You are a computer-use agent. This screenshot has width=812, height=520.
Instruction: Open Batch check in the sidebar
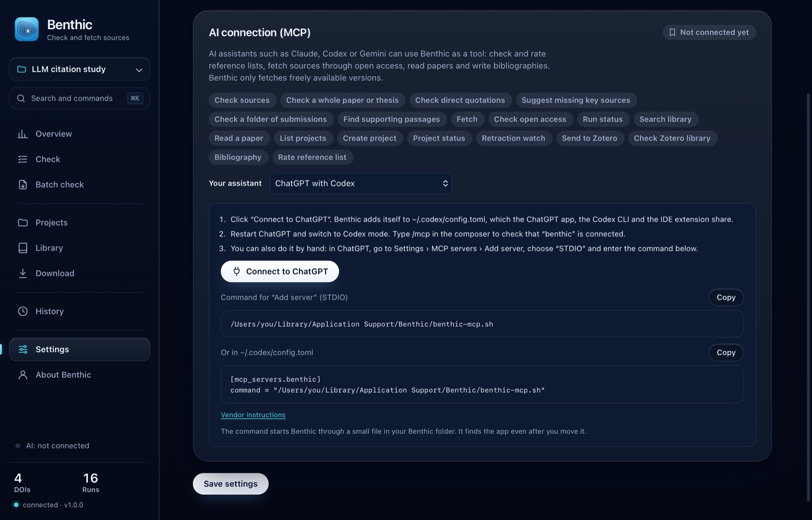(x=80, y=185)
